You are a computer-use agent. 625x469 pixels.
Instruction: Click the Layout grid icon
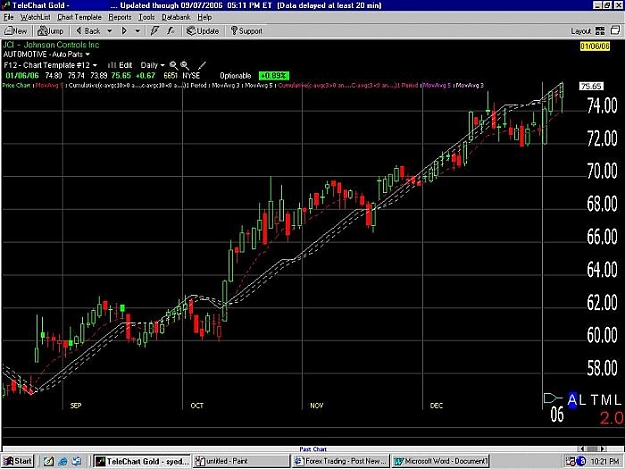(x=600, y=31)
